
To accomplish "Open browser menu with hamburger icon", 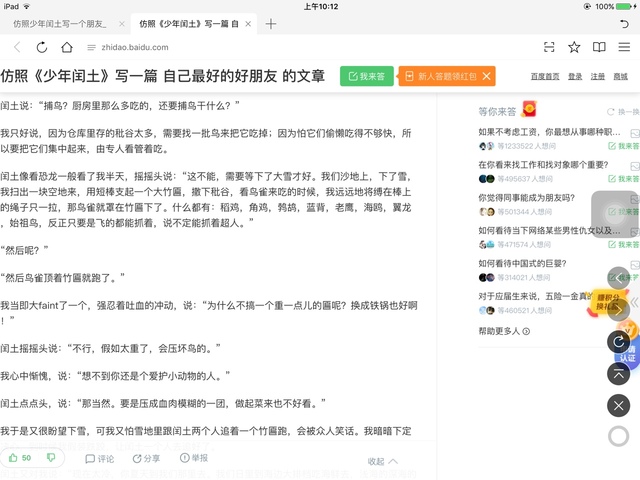I will tap(624, 47).
